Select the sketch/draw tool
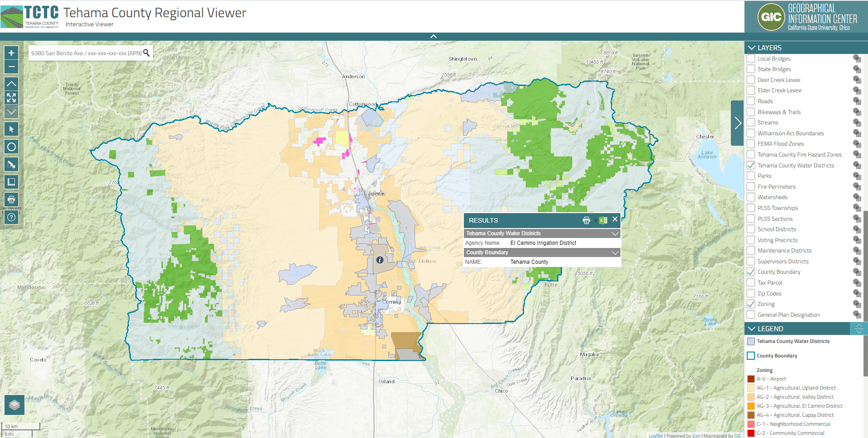The image size is (868, 438). (x=11, y=164)
